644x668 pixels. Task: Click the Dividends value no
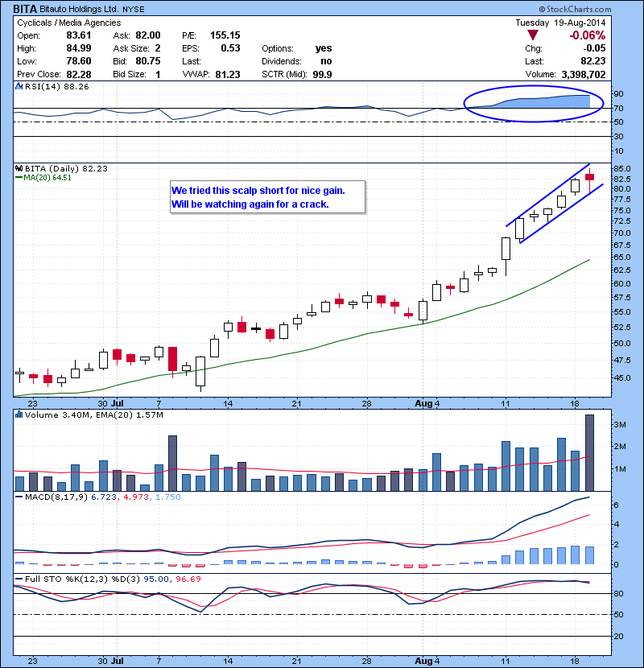(327, 61)
